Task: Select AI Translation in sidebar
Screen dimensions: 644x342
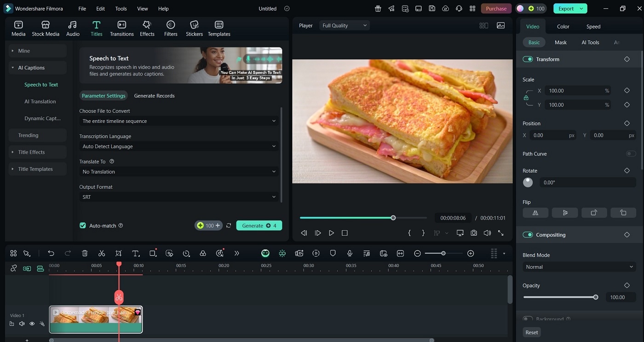Action: tap(40, 102)
